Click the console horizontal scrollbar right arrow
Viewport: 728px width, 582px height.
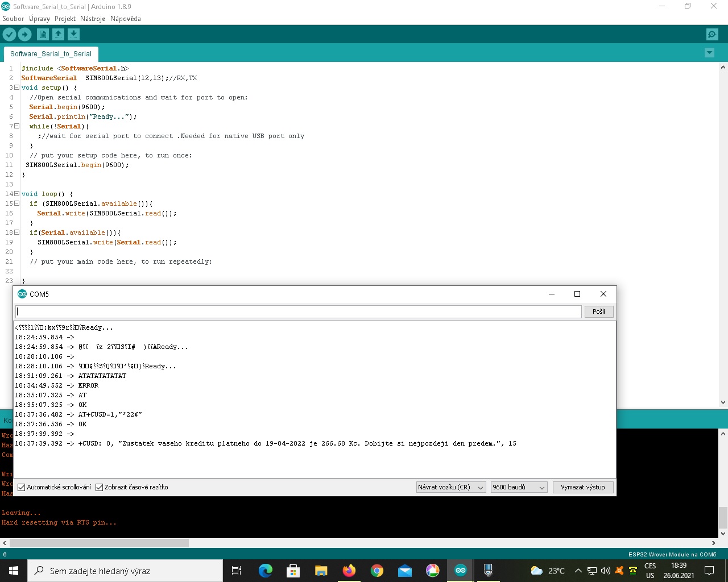[x=714, y=543]
